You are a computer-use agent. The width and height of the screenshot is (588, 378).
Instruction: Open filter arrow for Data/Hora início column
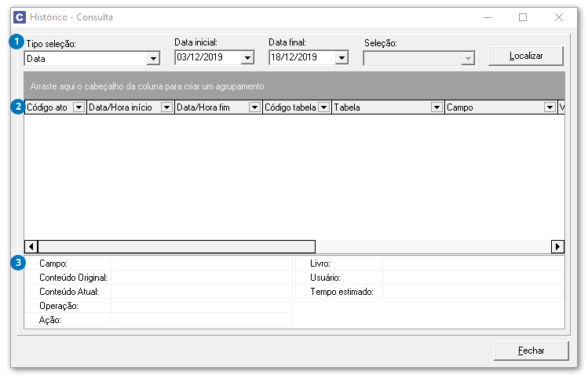tap(166, 107)
